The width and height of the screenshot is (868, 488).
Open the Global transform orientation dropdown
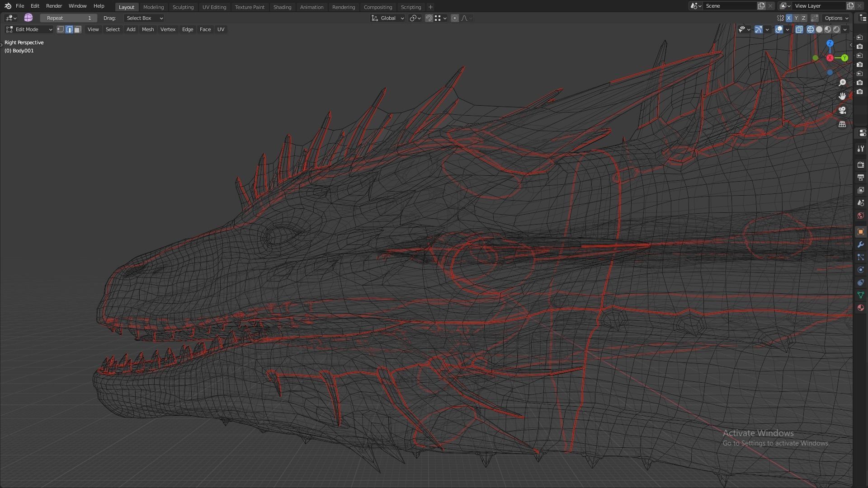click(x=388, y=18)
